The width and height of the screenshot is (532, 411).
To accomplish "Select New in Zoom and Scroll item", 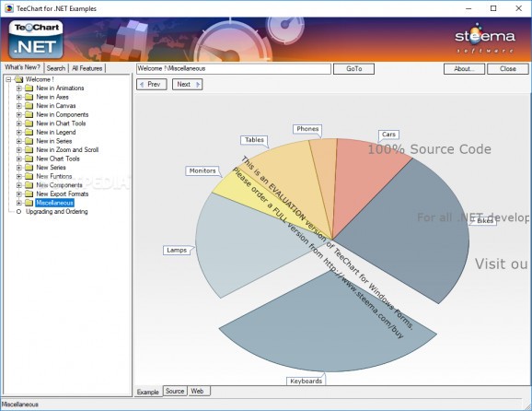I will tap(67, 150).
